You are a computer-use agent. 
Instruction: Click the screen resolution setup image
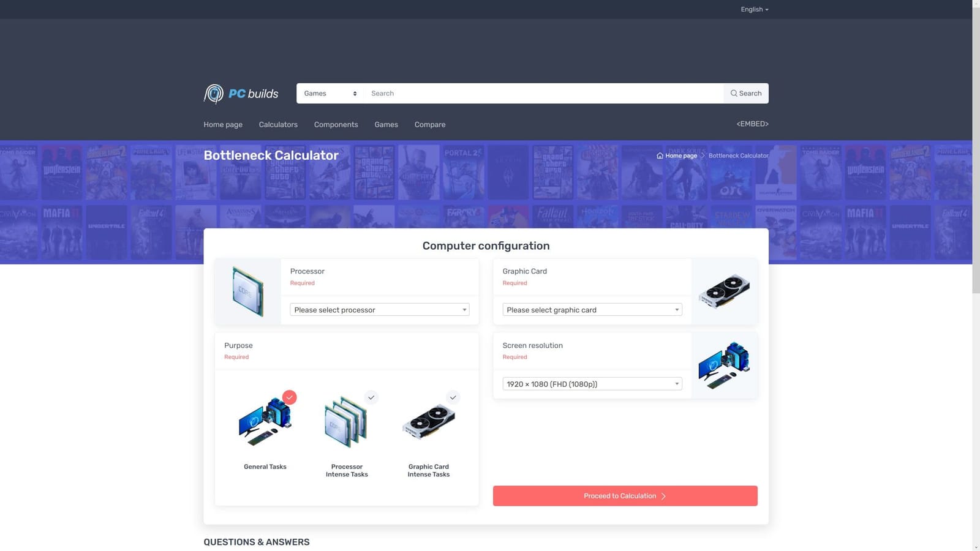[x=724, y=365]
